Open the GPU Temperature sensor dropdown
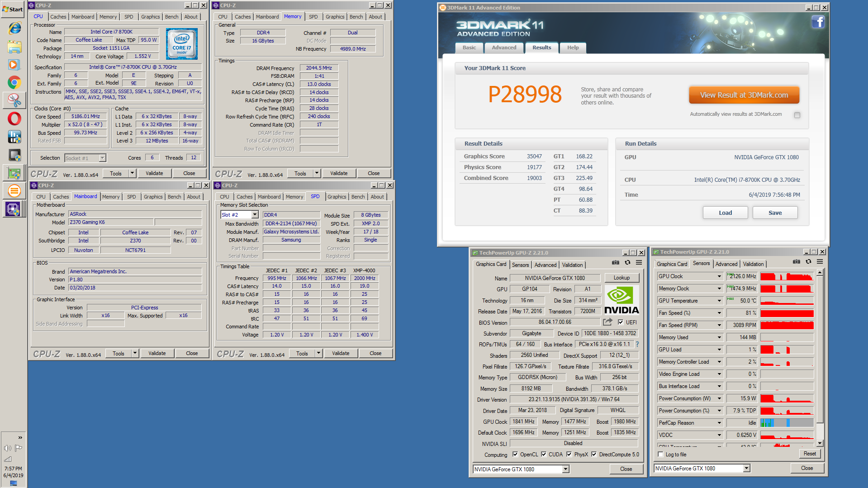 tap(719, 301)
